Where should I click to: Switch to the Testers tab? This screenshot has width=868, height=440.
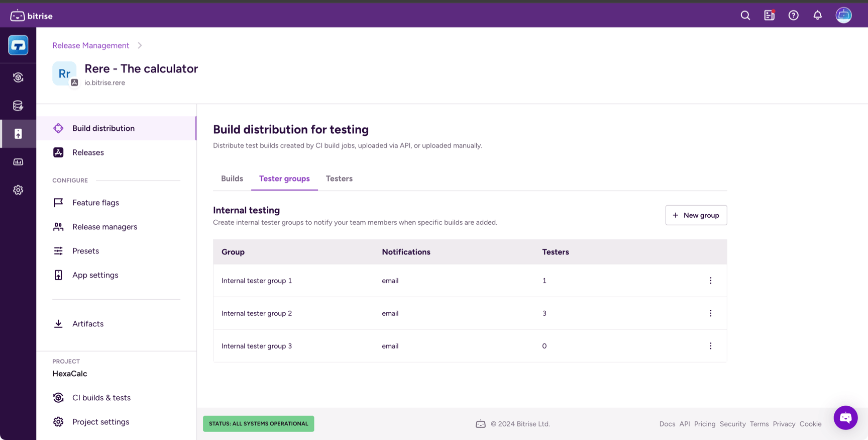click(339, 179)
